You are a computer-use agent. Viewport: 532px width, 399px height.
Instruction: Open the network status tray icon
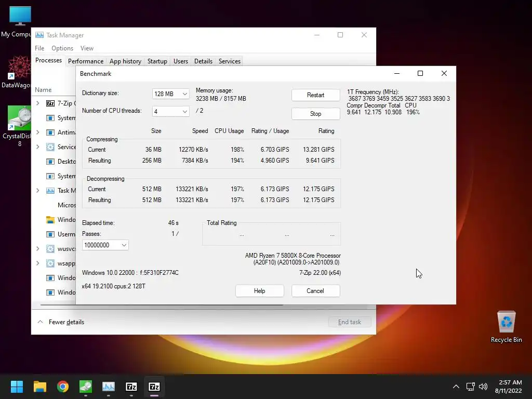click(470, 387)
